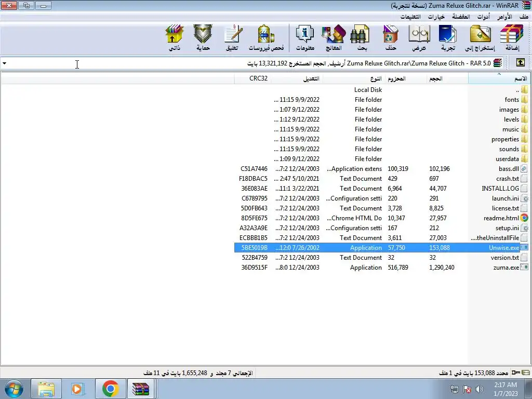Expand the address bar dropdown arrow
The image size is (532, 399).
[x=4, y=63]
